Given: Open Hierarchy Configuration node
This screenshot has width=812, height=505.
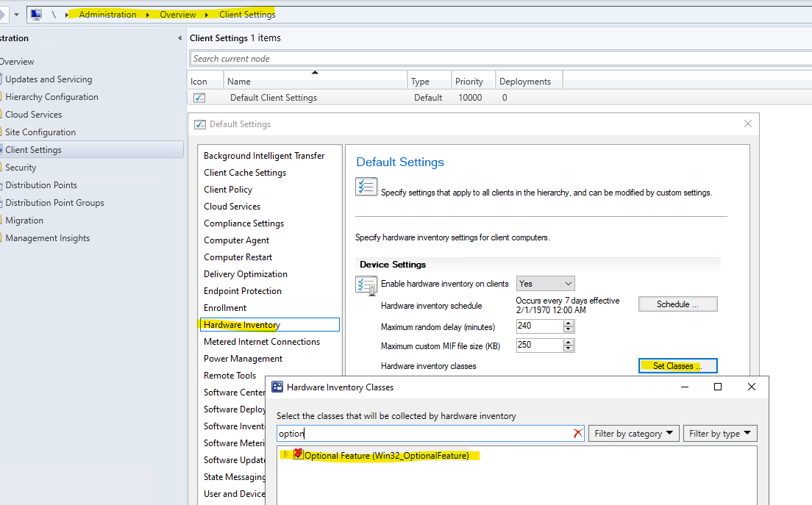Looking at the screenshot, I should pyautogui.click(x=51, y=97).
